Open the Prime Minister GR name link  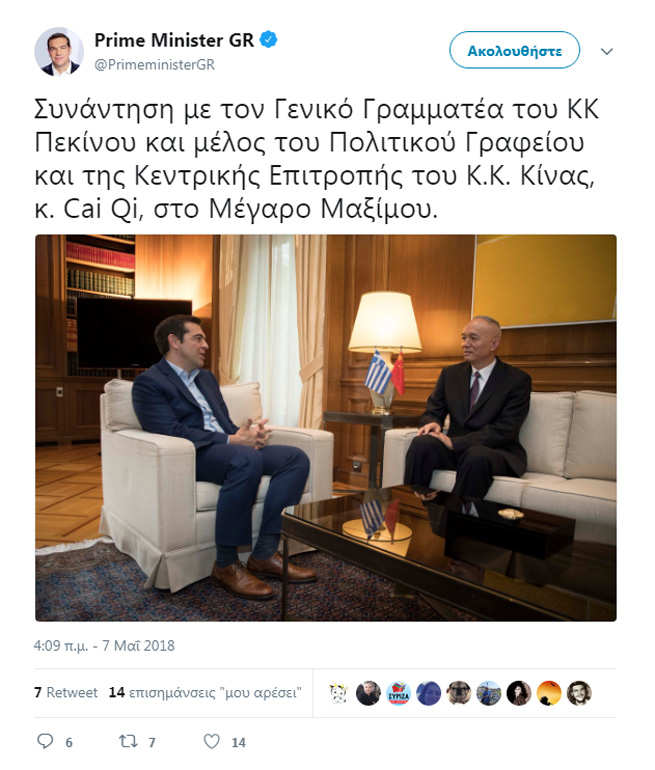(174, 40)
